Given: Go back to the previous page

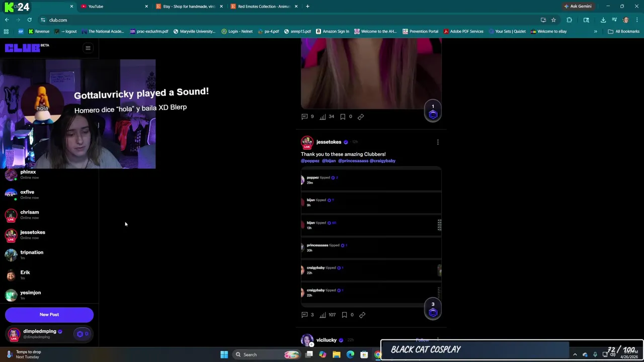Looking at the screenshot, I should coord(7,20).
